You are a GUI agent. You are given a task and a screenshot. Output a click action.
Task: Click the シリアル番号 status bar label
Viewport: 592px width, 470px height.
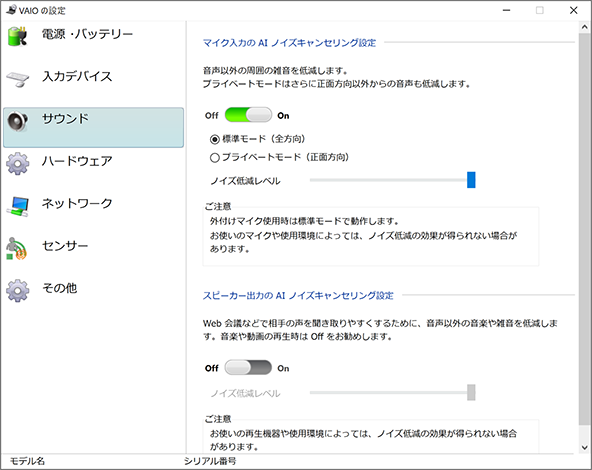click(x=210, y=461)
